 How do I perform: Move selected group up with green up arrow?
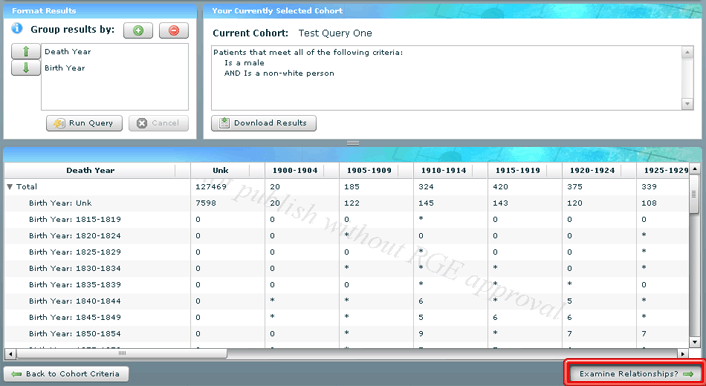click(x=26, y=51)
